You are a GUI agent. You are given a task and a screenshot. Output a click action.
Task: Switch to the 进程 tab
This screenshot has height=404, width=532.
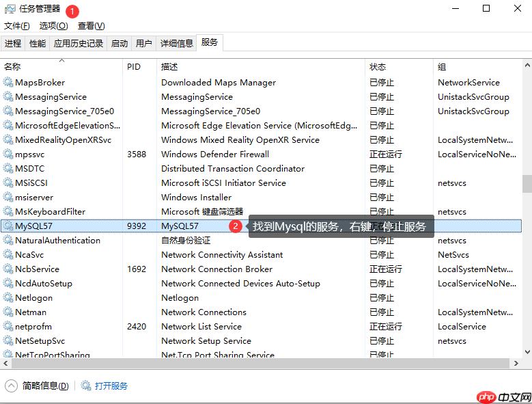coord(13,44)
